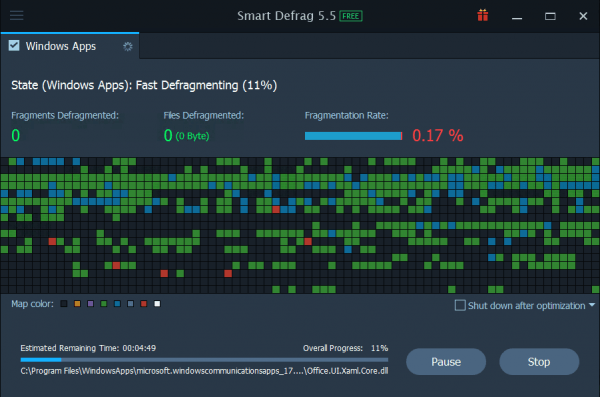The image size is (600, 397).
Task: Expand the shut down options arrow
Action: click(x=592, y=305)
